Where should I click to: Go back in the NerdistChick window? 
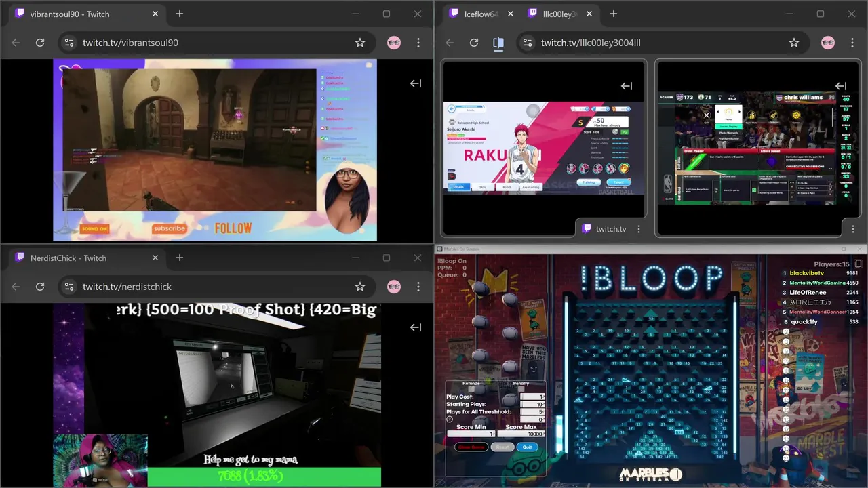(16, 287)
